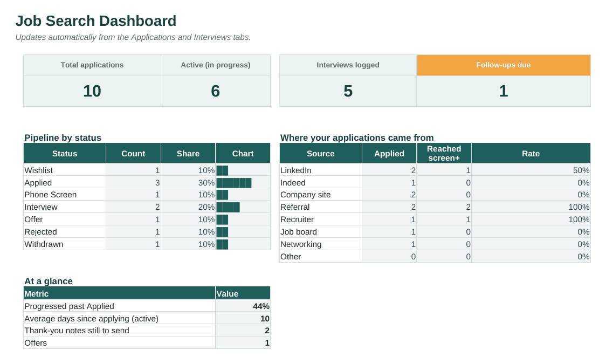This screenshot has width=606, height=364.
Task: Click the Interview row's chart bar
Action: point(228,208)
